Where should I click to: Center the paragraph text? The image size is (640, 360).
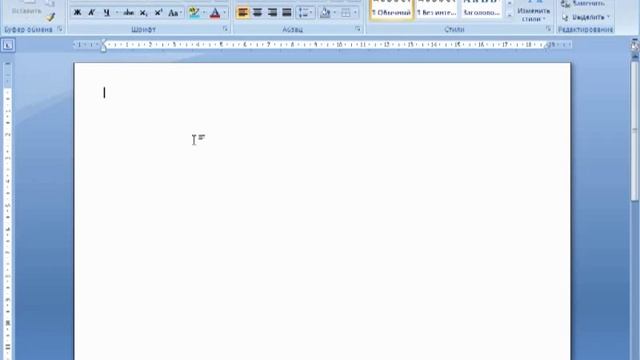click(258, 13)
